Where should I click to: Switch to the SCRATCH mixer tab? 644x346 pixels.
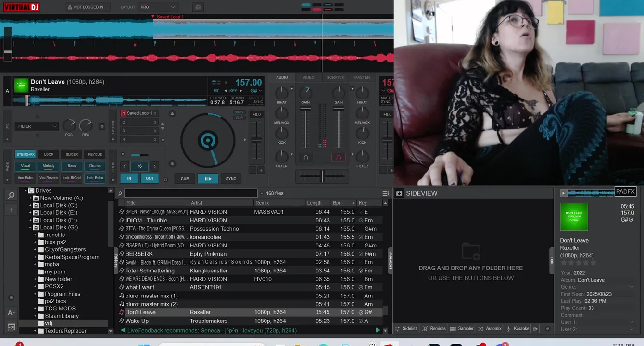[x=336, y=77]
